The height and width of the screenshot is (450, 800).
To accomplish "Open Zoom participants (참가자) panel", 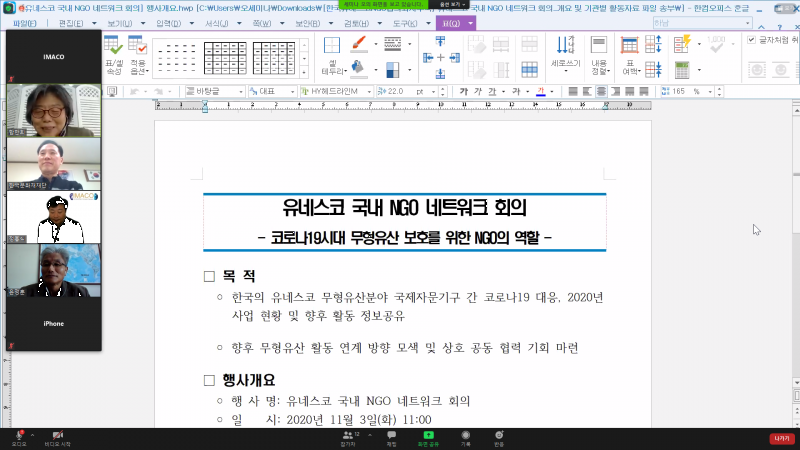I will coord(348,438).
